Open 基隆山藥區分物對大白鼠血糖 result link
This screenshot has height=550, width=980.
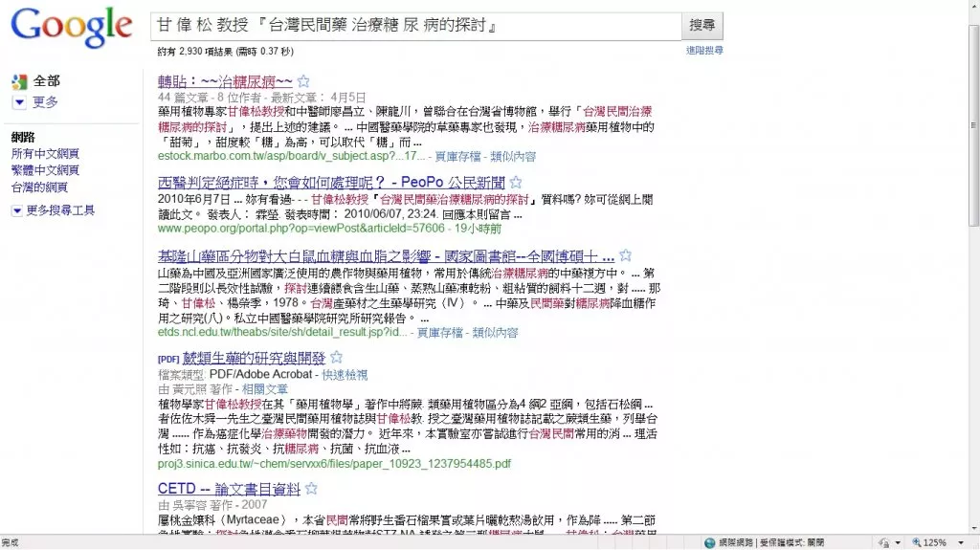pyautogui.click(x=386, y=256)
